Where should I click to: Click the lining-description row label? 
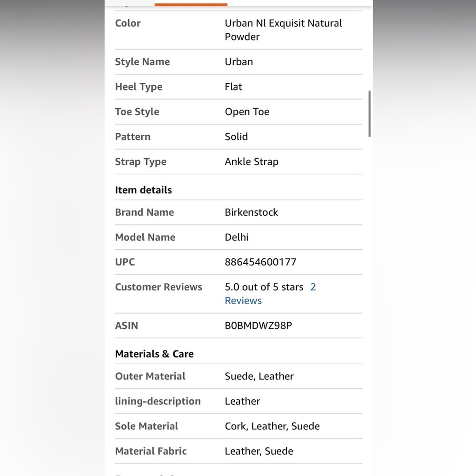pyautogui.click(x=158, y=401)
